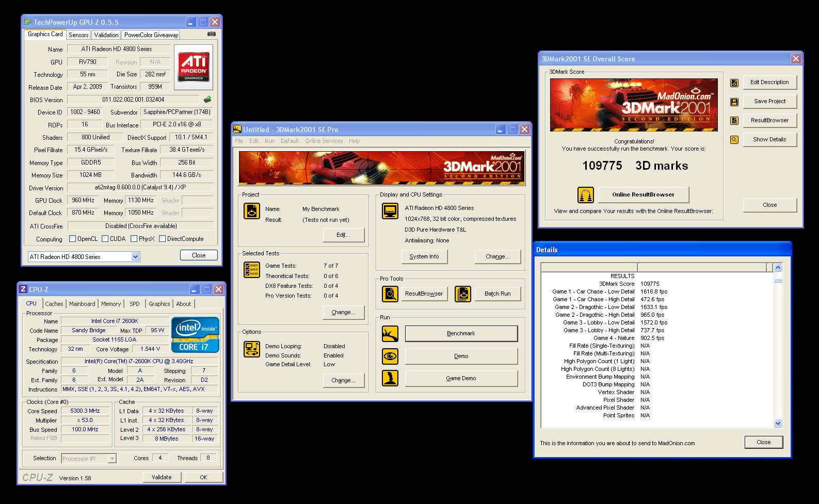
Task: Click Change in Display and CPU Settings
Action: (x=497, y=257)
